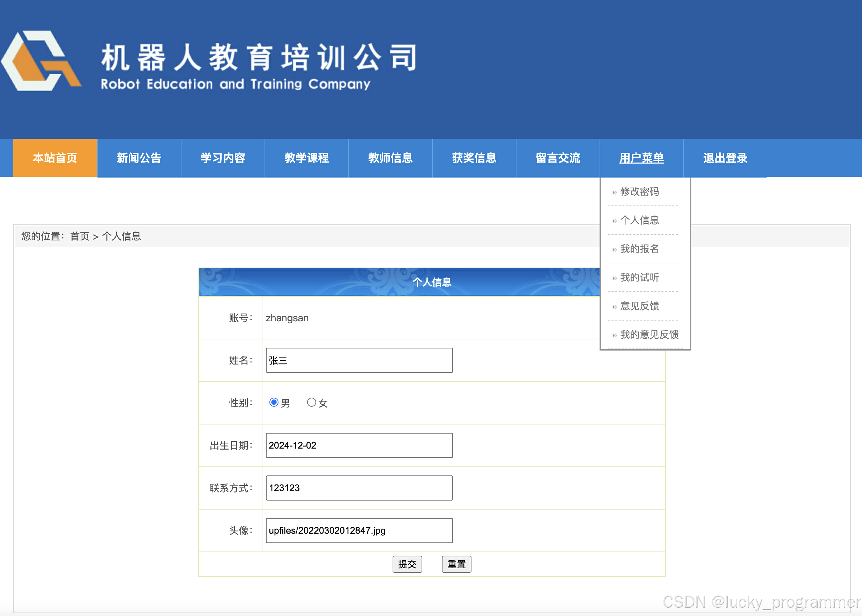
Task: Switch to 教学课程 navigation tab
Action: coord(306,158)
